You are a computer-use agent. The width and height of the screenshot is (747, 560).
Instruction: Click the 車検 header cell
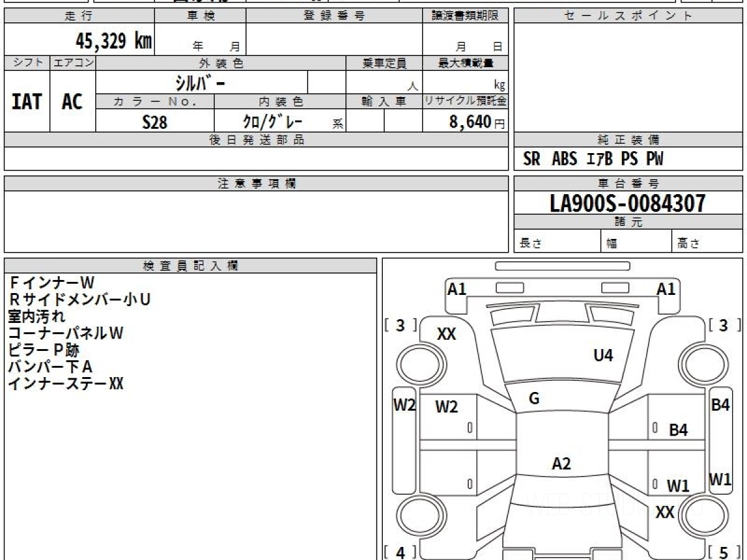click(200, 16)
